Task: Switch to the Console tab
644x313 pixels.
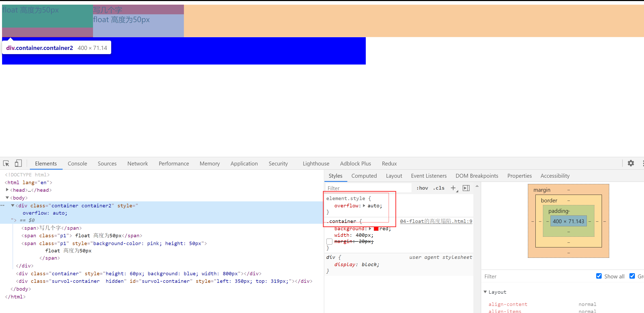Action: pos(77,163)
